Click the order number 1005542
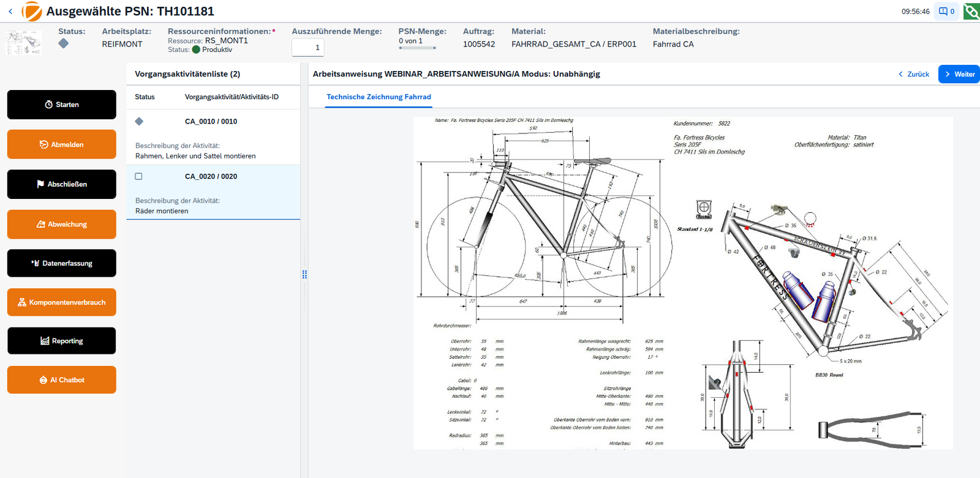 [479, 44]
